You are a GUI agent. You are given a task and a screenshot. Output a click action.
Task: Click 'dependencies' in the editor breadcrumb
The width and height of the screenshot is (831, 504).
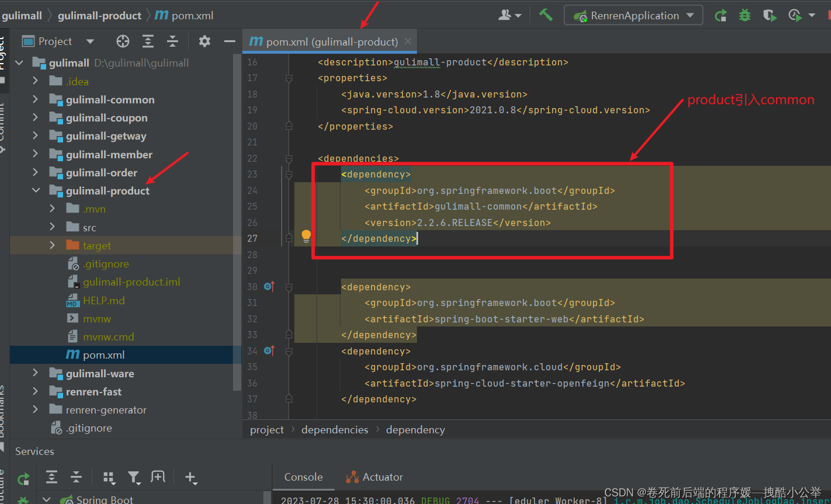[335, 429]
